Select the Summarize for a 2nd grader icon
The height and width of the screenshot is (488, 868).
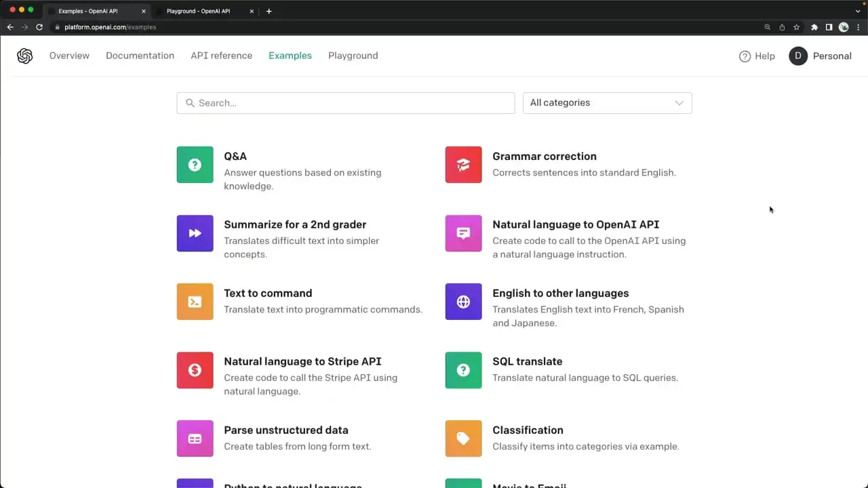coord(195,233)
